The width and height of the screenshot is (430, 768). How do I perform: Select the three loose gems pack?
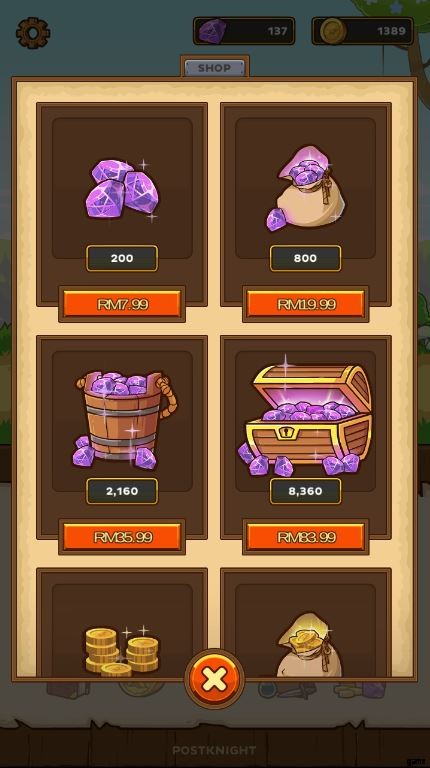(122, 189)
